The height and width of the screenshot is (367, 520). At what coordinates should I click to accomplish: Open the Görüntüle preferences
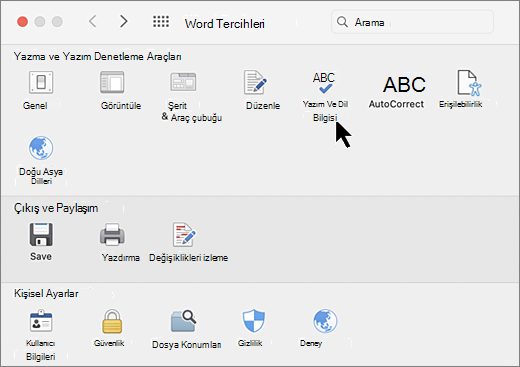[112, 82]
